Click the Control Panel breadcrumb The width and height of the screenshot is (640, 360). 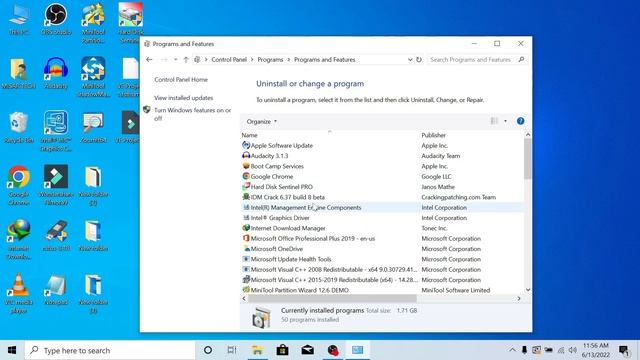(229, 60)
